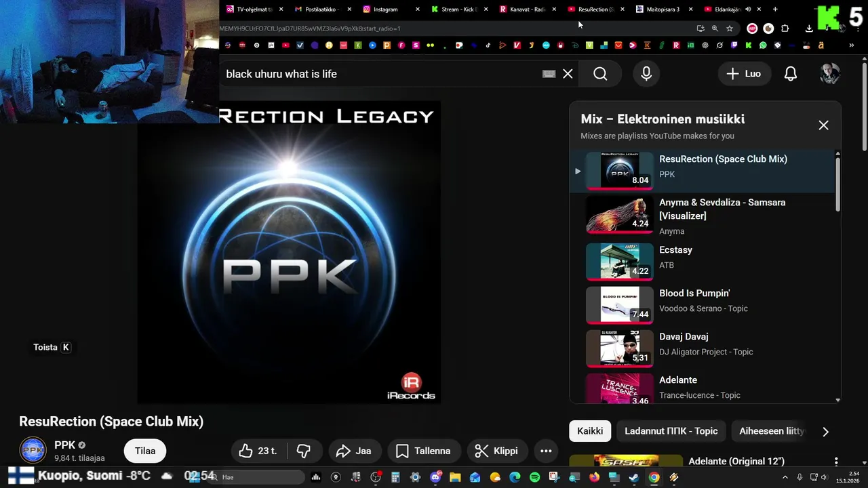Open YouTube notifications bell
The height and width of the screenshot is (488, 868).
pos(791,74)
